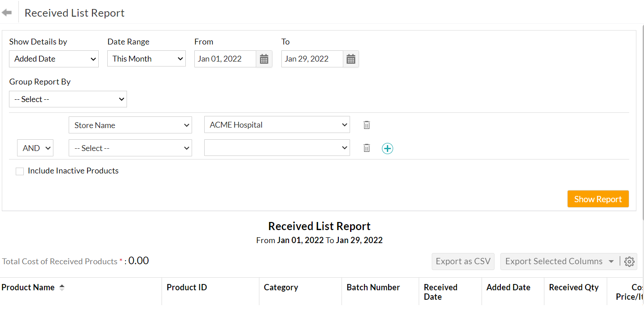Change the AND operator dropdown

[35, 148]
